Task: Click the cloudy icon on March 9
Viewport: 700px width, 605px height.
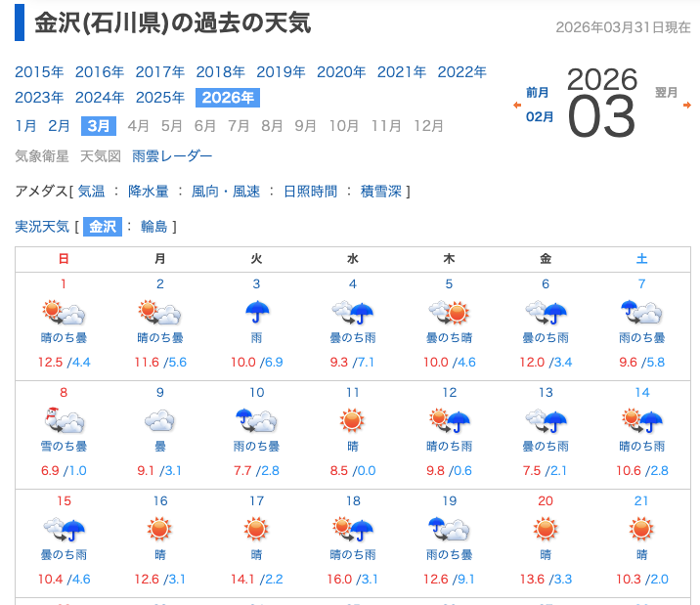Action: pyautogui.click(x=159, y=422)
